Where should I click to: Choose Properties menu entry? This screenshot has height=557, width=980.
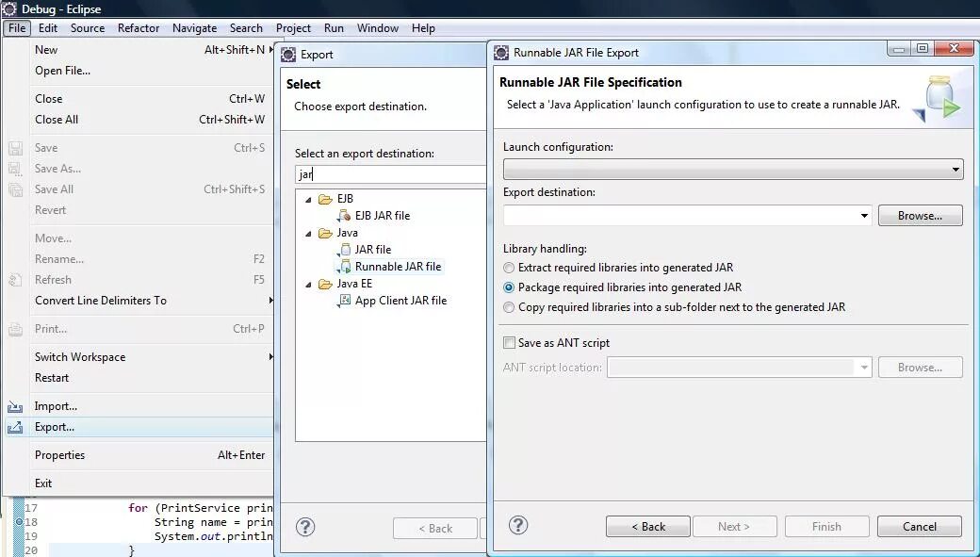139,455
